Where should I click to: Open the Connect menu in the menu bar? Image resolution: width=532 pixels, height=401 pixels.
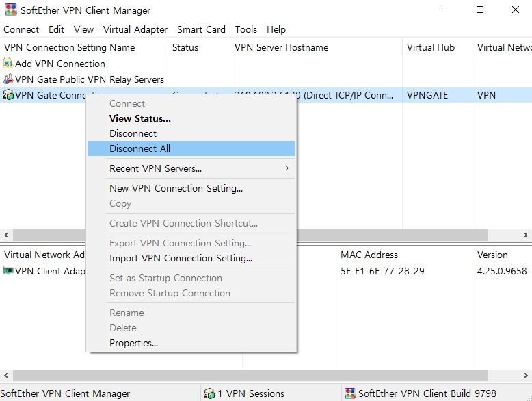tap(21, 29)
